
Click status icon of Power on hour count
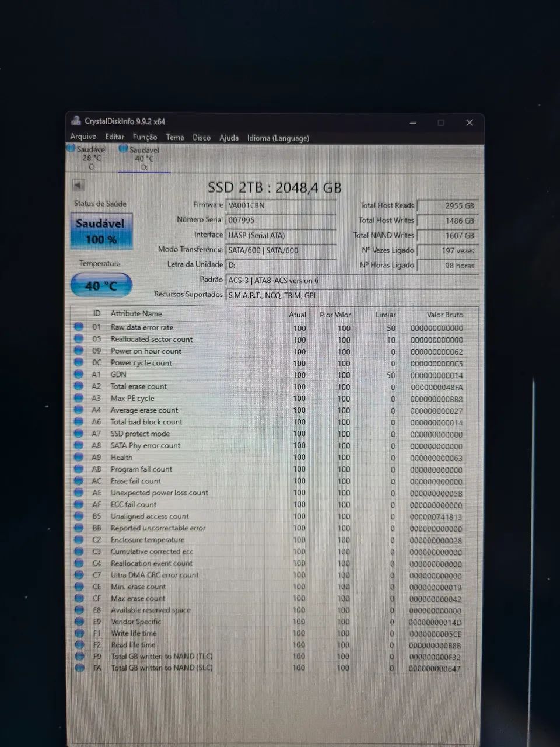(x=79, y=350)
